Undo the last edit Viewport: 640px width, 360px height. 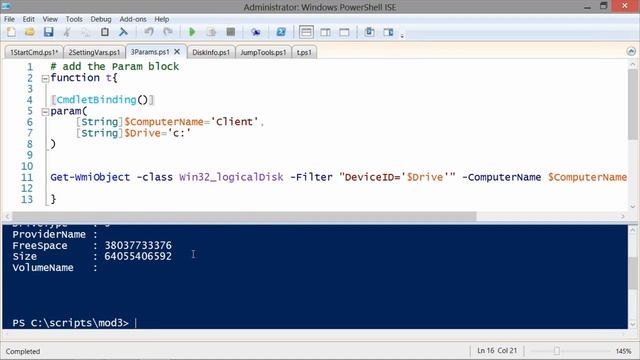pos(149,32)
